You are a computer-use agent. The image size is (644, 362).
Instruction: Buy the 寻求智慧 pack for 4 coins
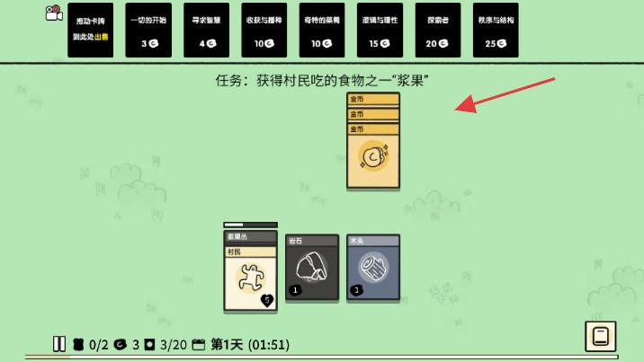[207, 30]
